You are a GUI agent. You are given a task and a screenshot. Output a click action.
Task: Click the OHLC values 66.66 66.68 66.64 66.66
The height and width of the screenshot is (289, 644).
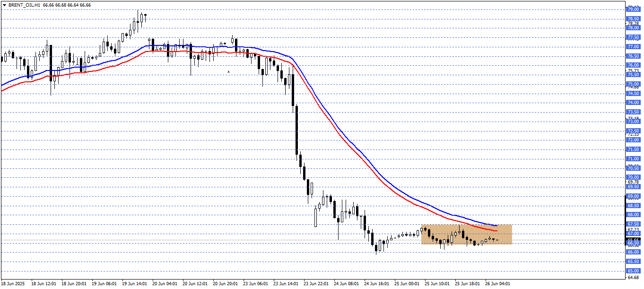tap(67, 5)
